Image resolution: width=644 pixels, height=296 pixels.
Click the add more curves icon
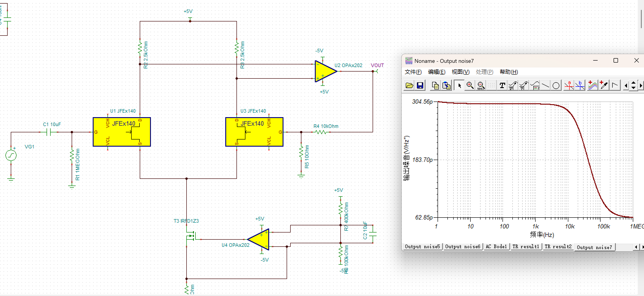(592, 86)
